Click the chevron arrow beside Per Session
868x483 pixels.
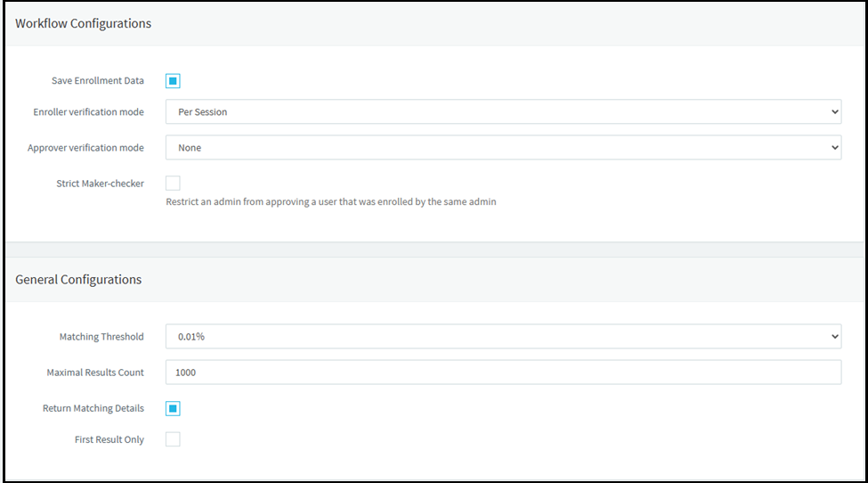pos(833,112)
